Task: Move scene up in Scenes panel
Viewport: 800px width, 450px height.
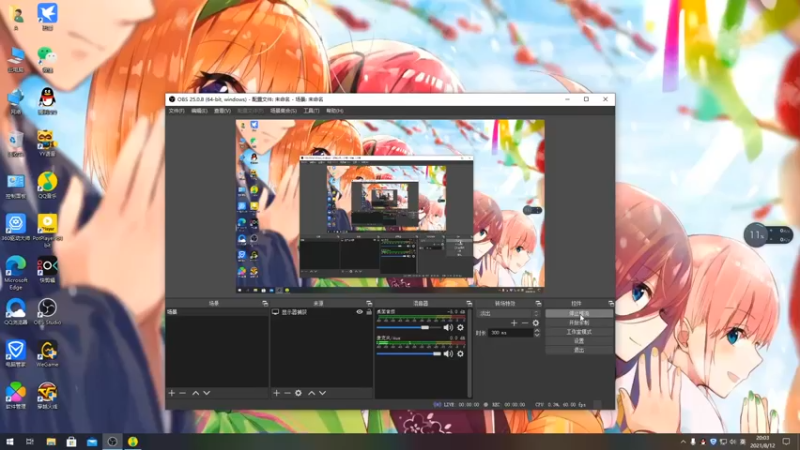Action: [195, 393]
